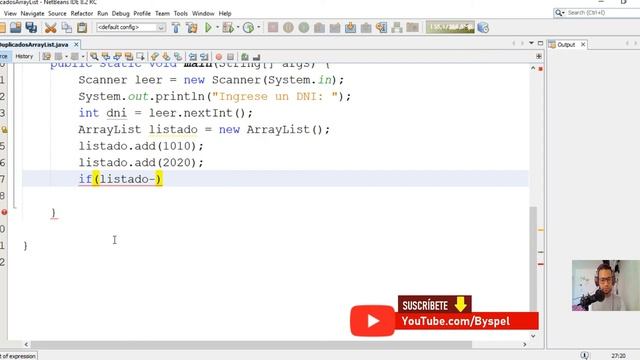
Task: Click the Save All toolbar icon
Action: [31, 27]
